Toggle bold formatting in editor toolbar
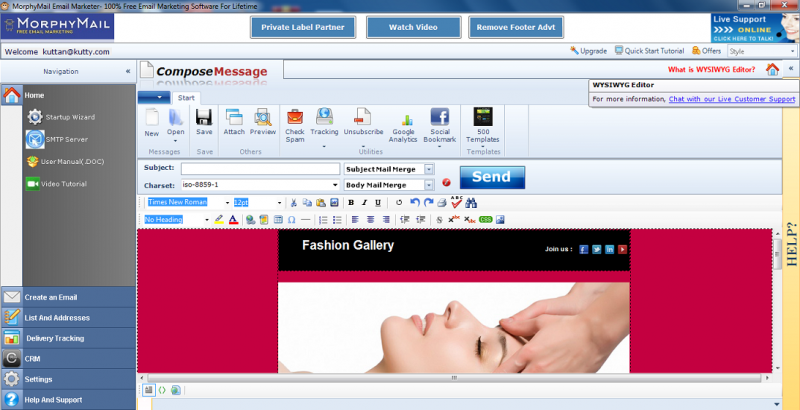The width and height of the screenshot is (800, 410). pos(350,202)
